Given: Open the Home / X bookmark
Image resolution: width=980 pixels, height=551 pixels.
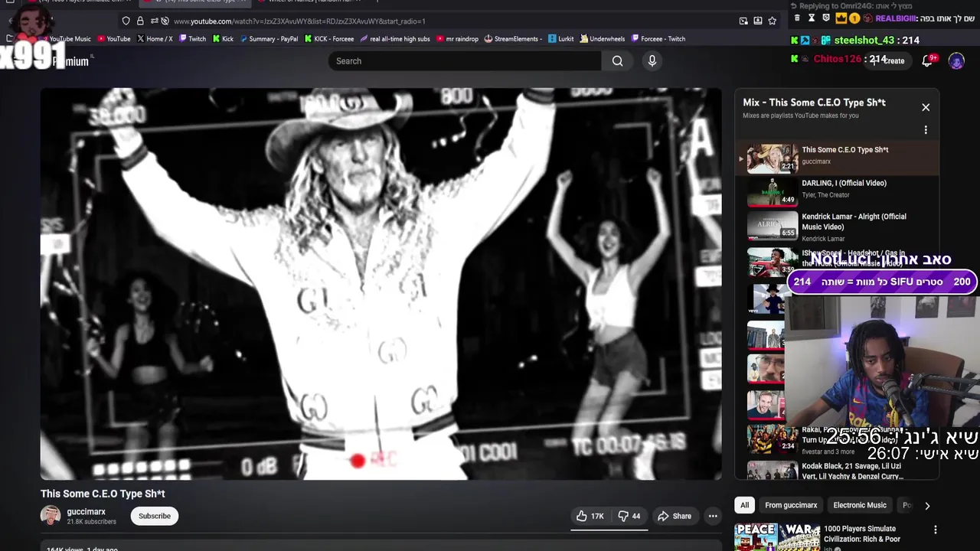Looking at the screenshot, I should point(154,39).
